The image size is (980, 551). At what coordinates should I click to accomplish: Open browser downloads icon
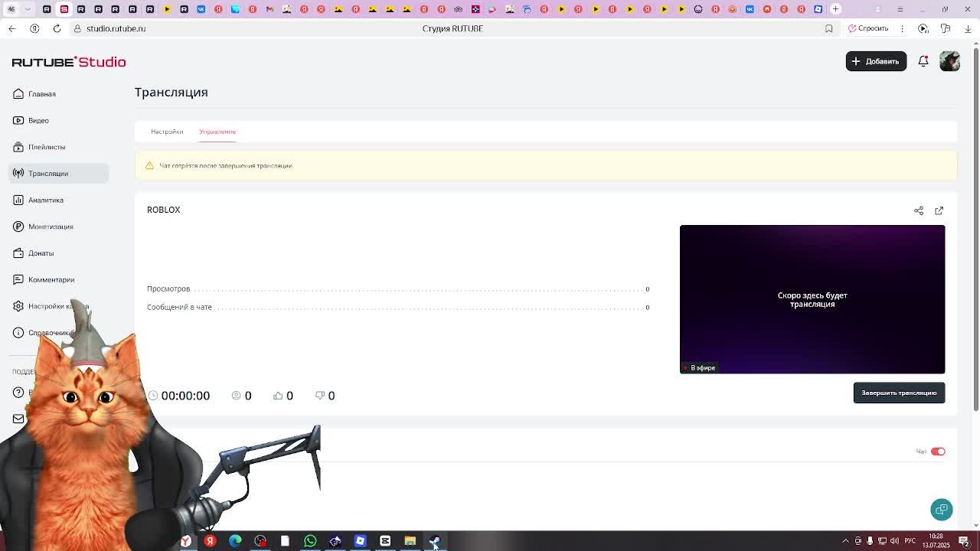tap(968, 28)
